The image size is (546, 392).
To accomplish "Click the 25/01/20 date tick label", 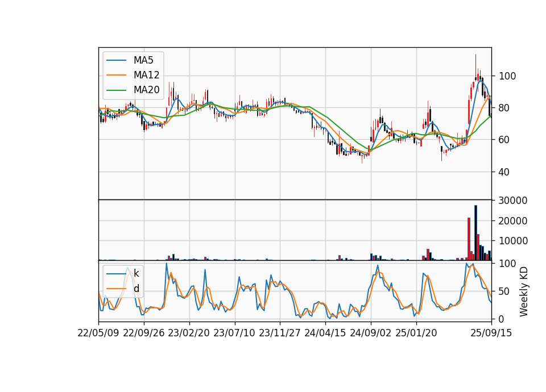I will tap(416, 333).
